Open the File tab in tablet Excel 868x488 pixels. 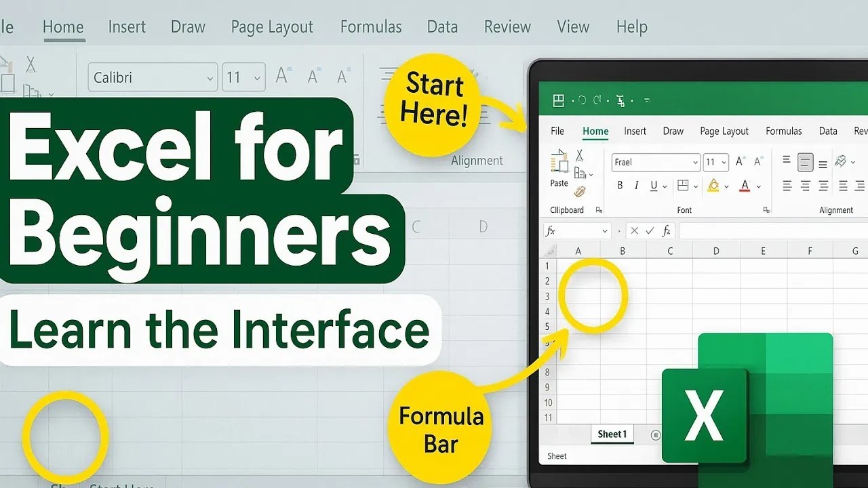(x=557, y=131)
